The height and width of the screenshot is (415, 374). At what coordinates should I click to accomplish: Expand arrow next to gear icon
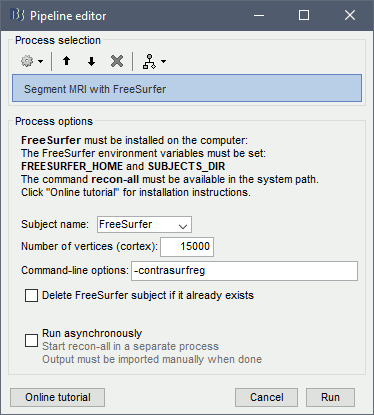[x=40, y=61]
